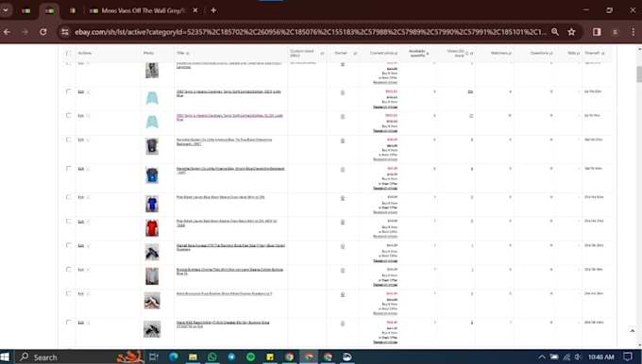Expand Edit dropdown for blue Herschel backpack
The height and width of the screenshot is (364, 642).
click(88, 169)
